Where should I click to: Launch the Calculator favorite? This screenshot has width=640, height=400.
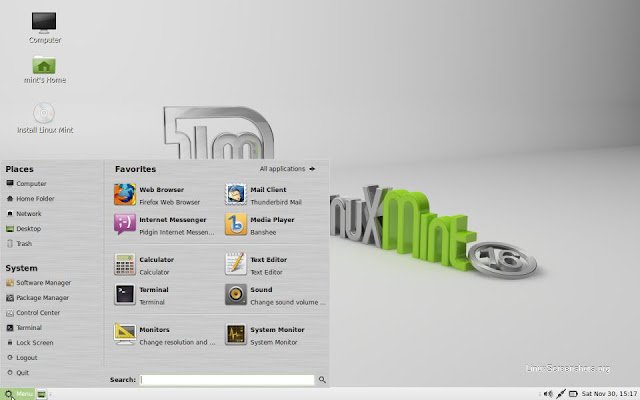coord(163,265)
